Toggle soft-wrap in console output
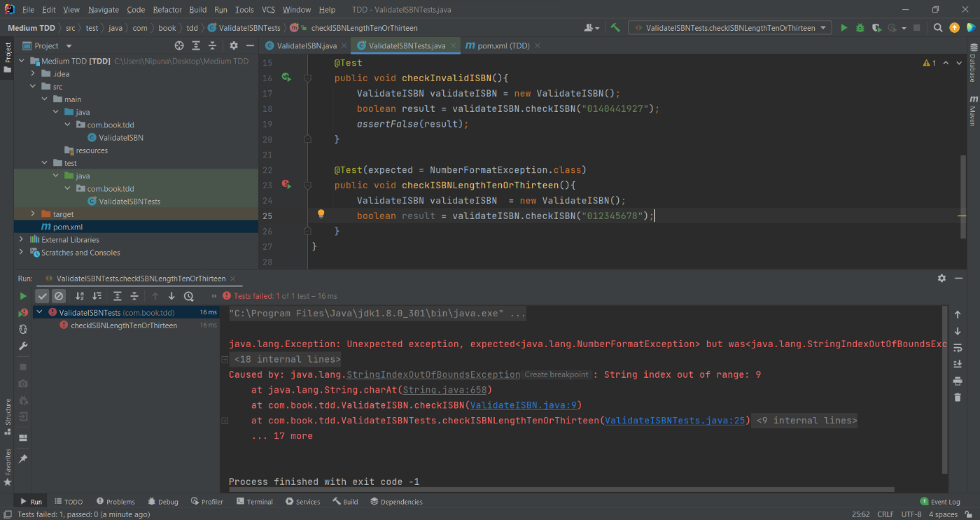 tap(958, 348)
